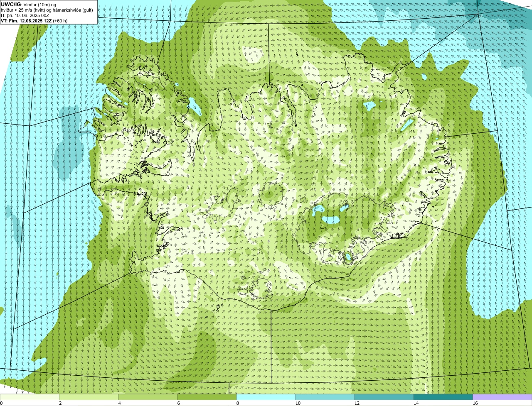Click the teal 12–14 m/s legend segment
The height and width of the screenshot is (406, 532).
[x=384, y=397]
